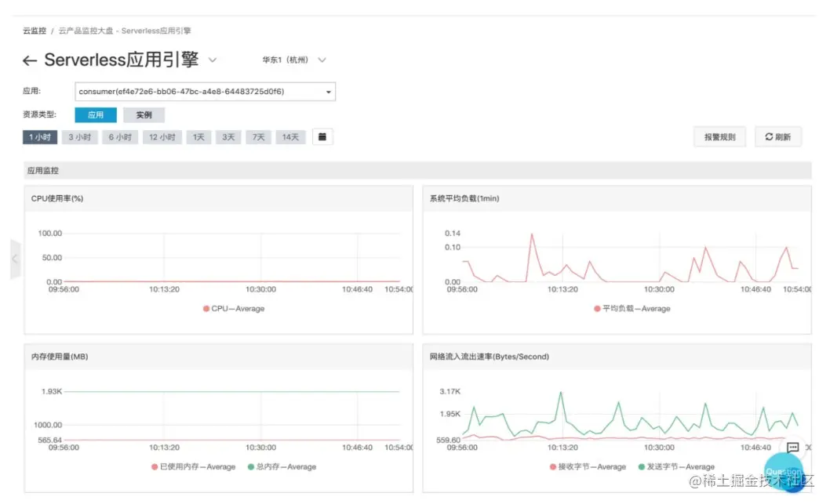The width and height of the screenshot is (830, 504).
Task: Toggle 发送字节—Average legend series
Action: pyautogui.click(x=676, y=467)
